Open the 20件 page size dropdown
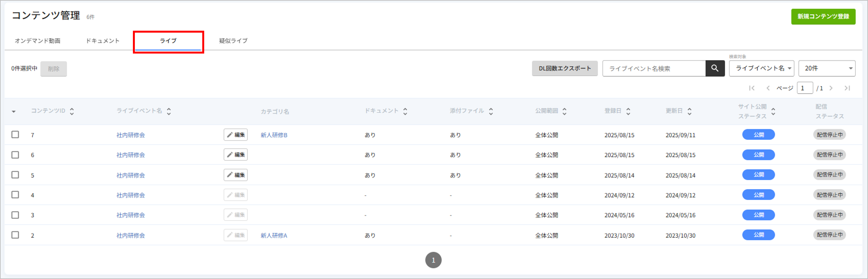868x279 pixels. tap(827, 68)
